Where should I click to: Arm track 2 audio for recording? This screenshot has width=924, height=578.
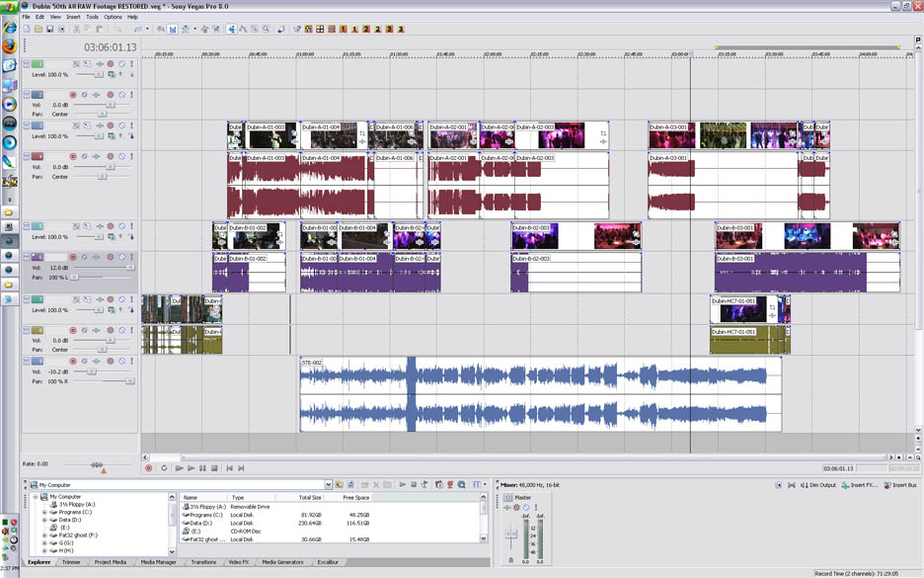(x=73, y=95)
